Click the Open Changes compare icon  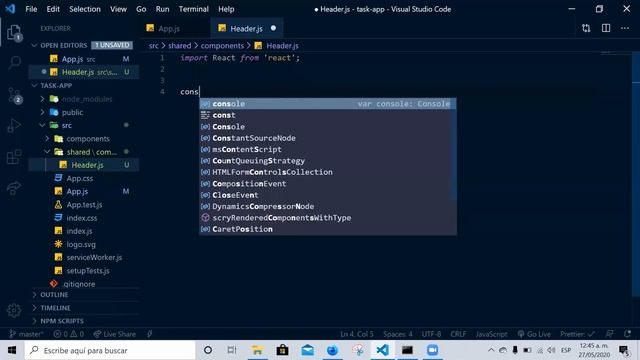pyautogui.click(x=586, y=28)
